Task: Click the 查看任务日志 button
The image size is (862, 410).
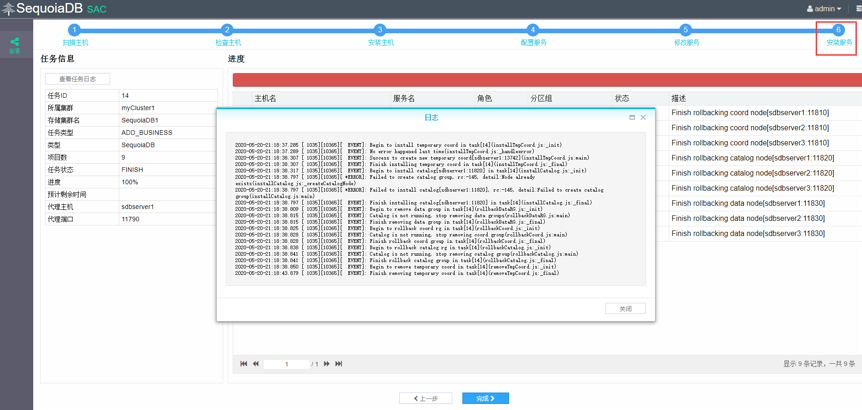Action: tap(77, 79)
